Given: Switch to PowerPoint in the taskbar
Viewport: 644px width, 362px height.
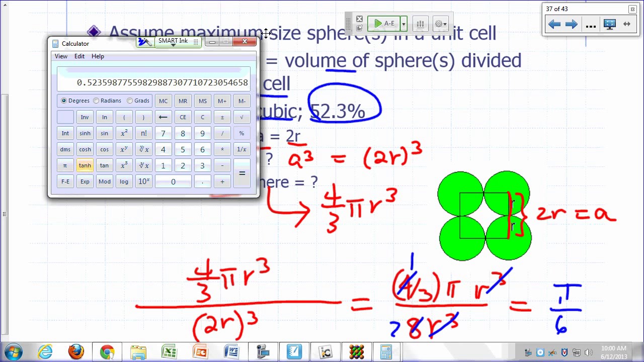Looking at the screenshot, I should 201,352.
